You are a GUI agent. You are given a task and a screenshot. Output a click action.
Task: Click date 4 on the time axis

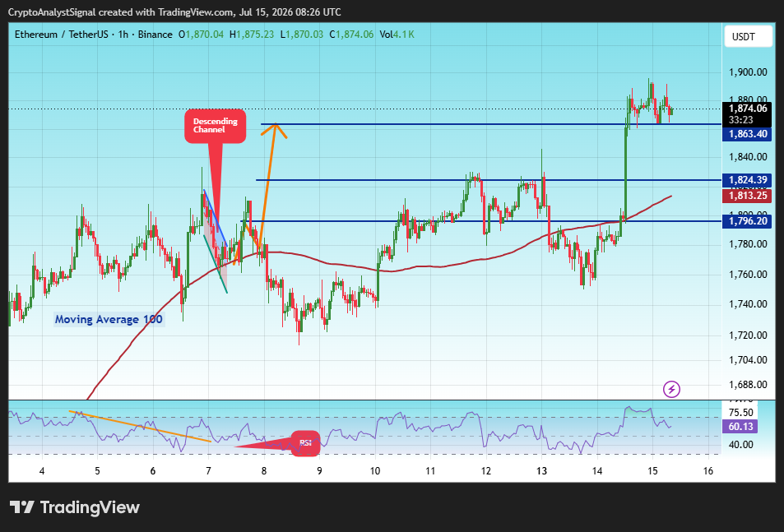[x=42, y=470]
